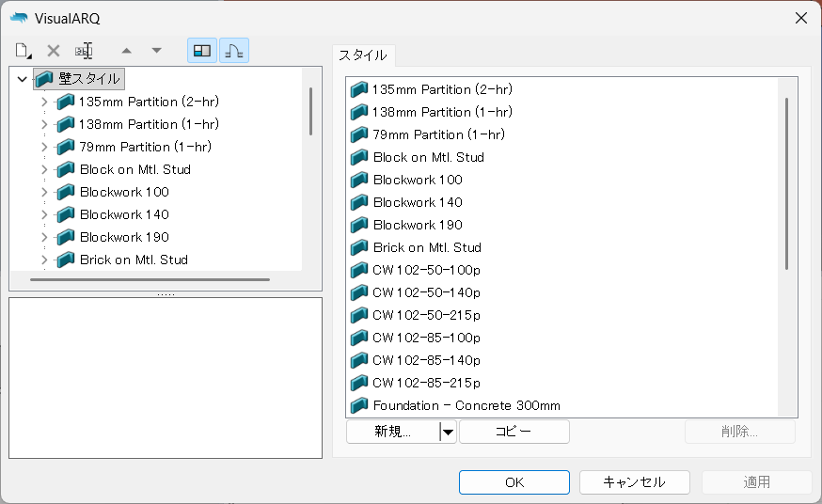Select 138mm Partition (1-hr) in tree
Screen dimensions: 822x504
click(149, 124)
